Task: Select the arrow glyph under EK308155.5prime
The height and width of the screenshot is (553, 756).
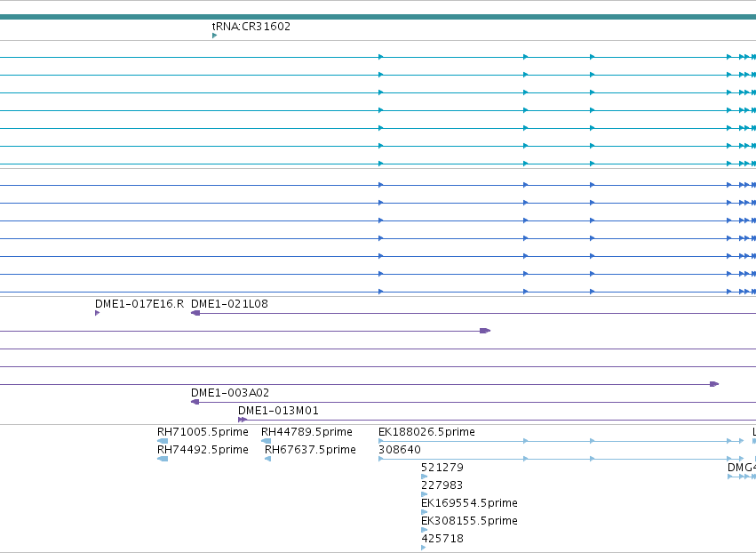Action: (425, 530)
